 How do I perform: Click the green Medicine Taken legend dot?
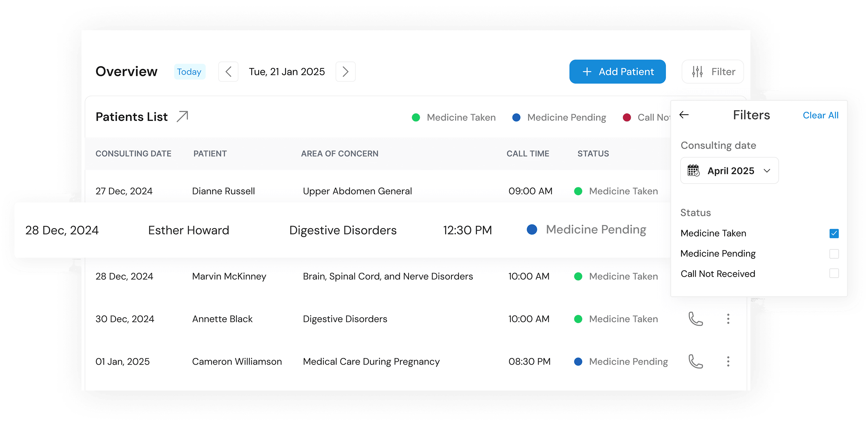pos(416,117)
